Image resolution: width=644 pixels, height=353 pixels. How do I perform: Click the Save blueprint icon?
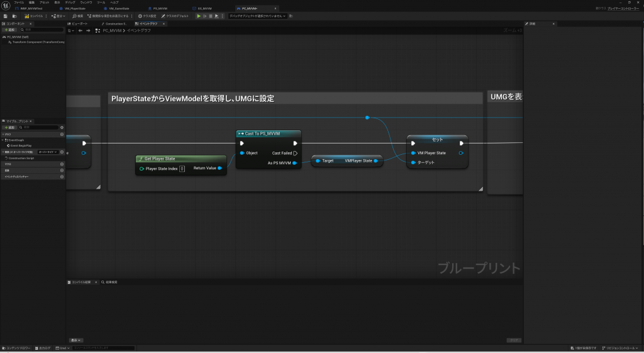pyautogui.click(x=5, y=16)
